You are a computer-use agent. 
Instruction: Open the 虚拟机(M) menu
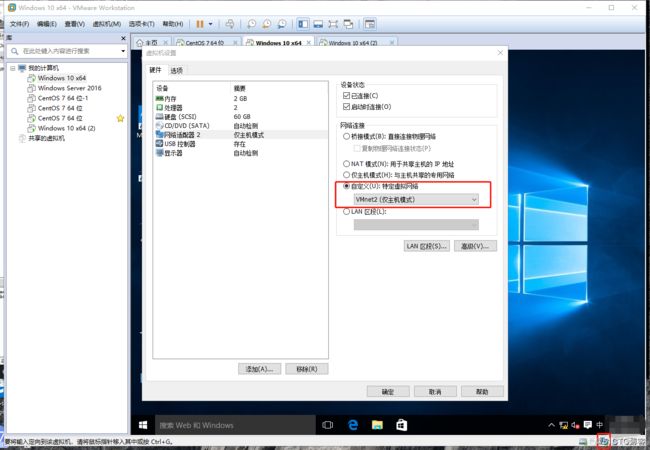click(107, 24)
